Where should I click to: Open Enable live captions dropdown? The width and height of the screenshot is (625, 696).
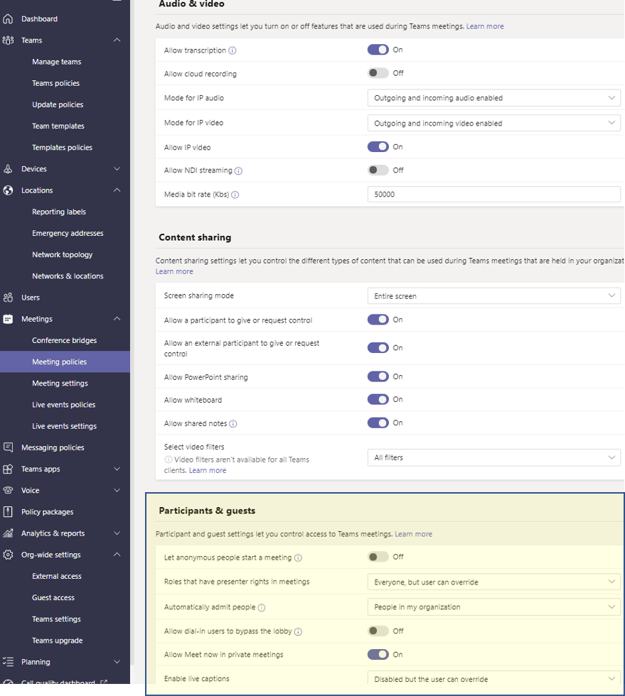point(494,679)
